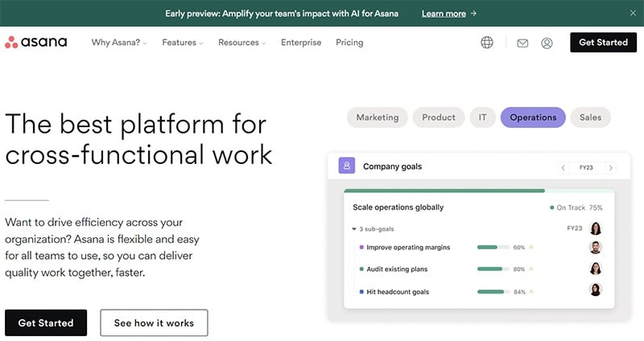Click the Hit headcount goals sub-goal
The image size is (644, 341).
(x=398, y=292)
